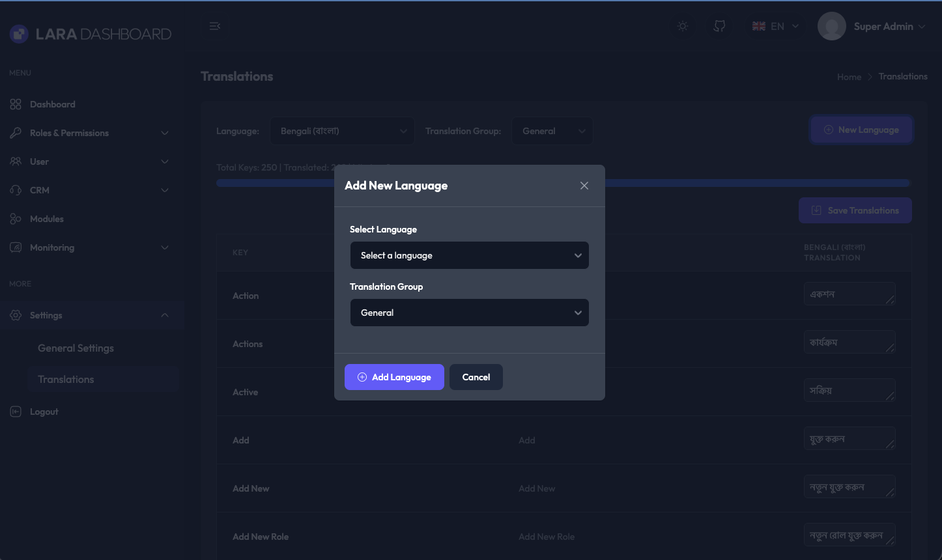Viewport: 942px width, 560px height.
Task: Open General Settings in sidebar
Action: click(x=76, y=348)
